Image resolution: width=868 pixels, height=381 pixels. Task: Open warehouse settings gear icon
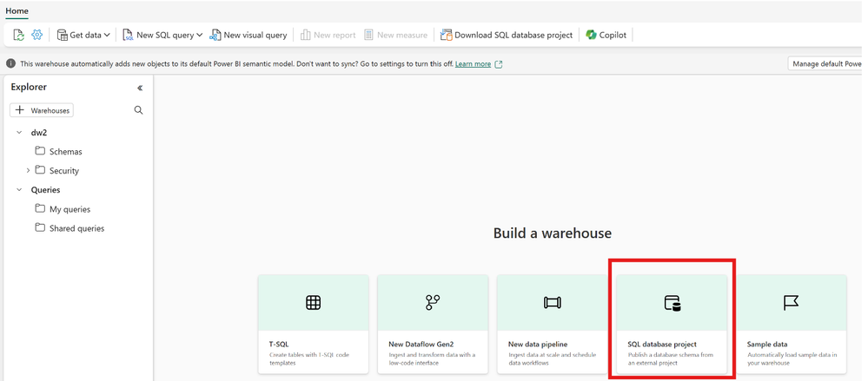[37, 35]
